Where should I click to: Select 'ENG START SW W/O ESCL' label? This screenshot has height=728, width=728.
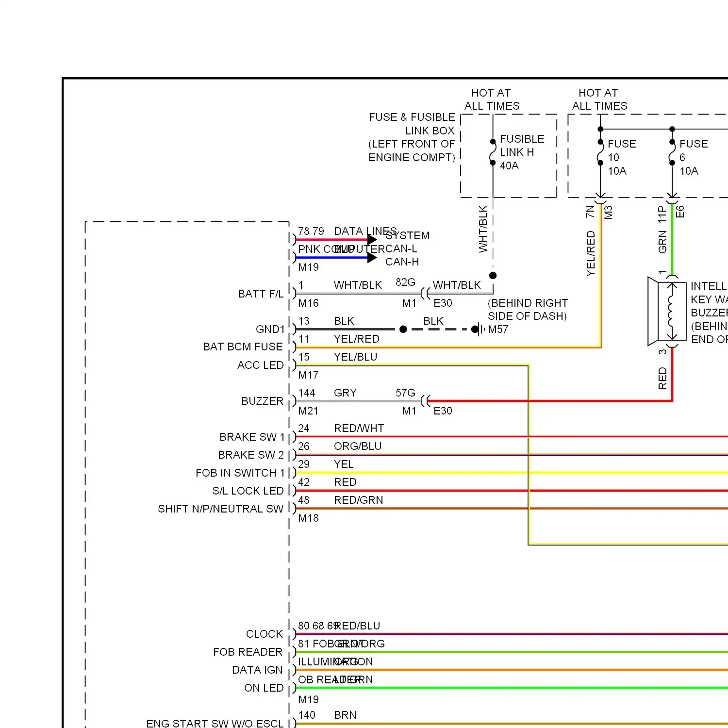215,723
